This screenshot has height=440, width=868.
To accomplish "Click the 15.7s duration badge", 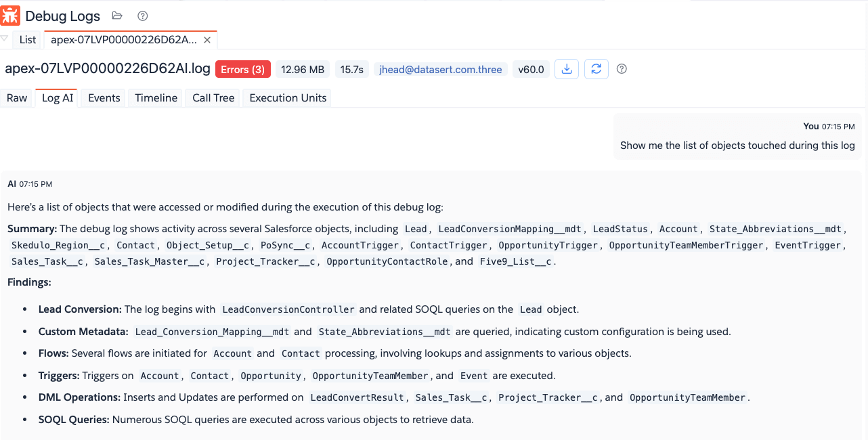I will (x=351, y=70).
